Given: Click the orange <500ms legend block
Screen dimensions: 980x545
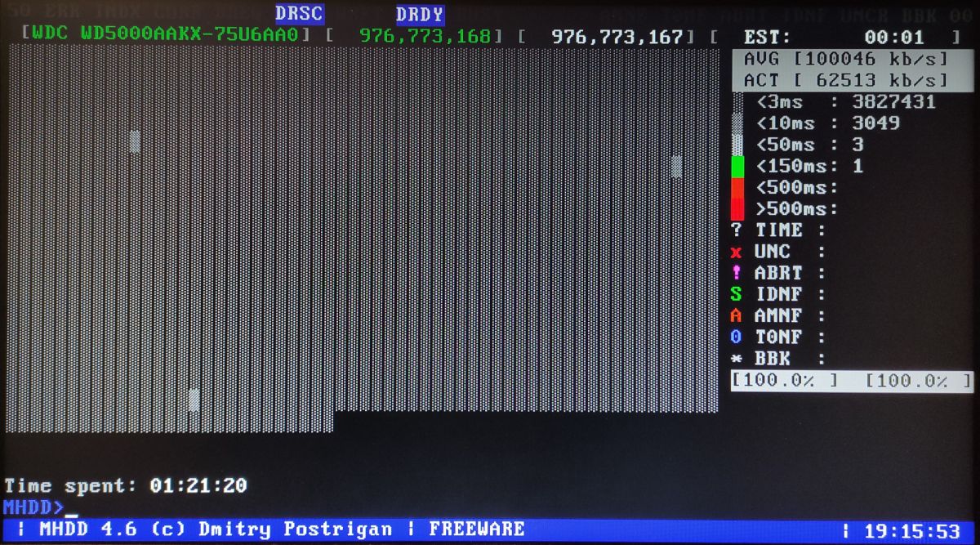Looking at the screenshot, I should [737, 188].
